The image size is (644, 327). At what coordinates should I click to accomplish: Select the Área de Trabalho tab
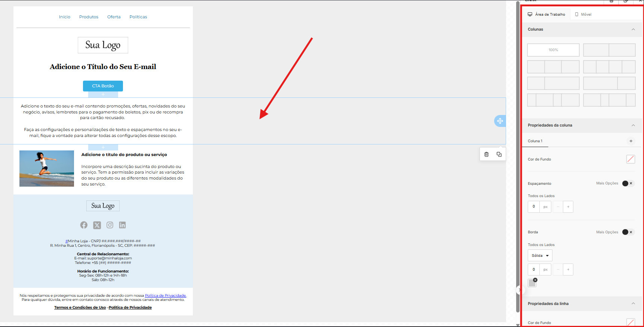tap(546, 15)
